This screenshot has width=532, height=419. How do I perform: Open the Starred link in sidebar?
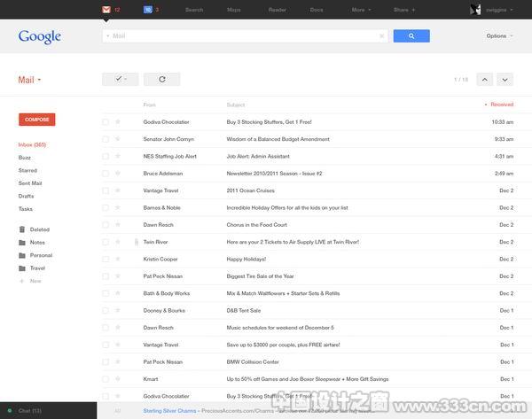click(x=27, y=170)
